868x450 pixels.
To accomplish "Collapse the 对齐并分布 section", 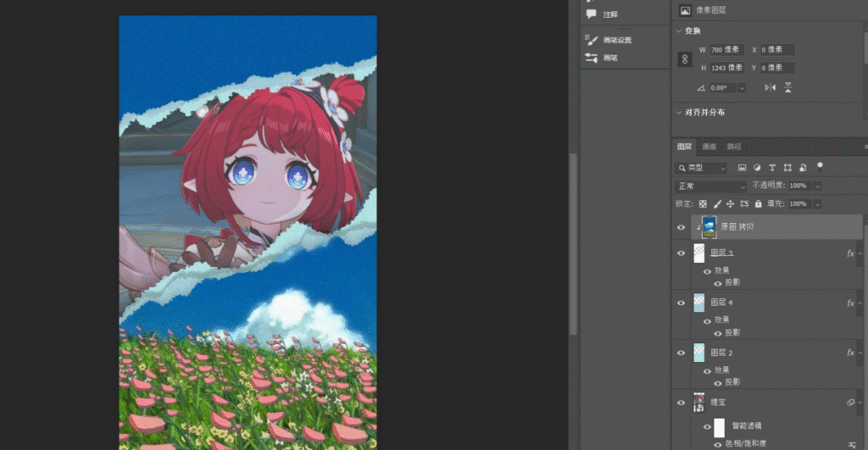I will click(679, 113).
